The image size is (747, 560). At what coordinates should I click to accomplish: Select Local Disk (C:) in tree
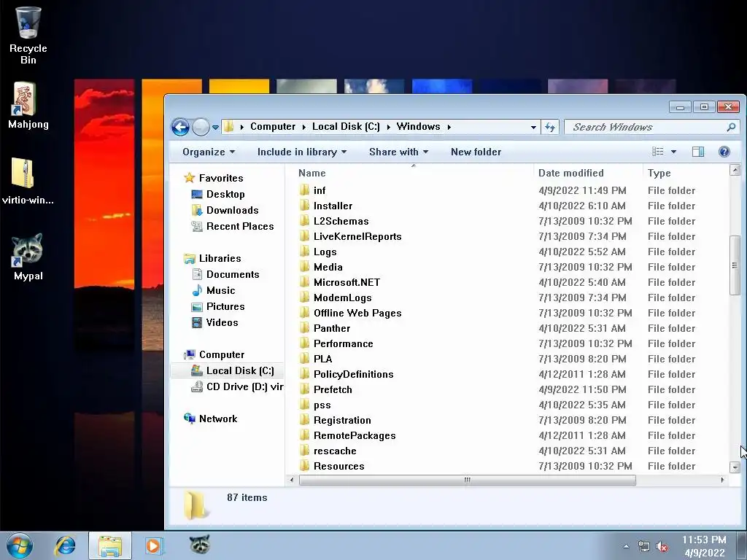tap(228, 371)
